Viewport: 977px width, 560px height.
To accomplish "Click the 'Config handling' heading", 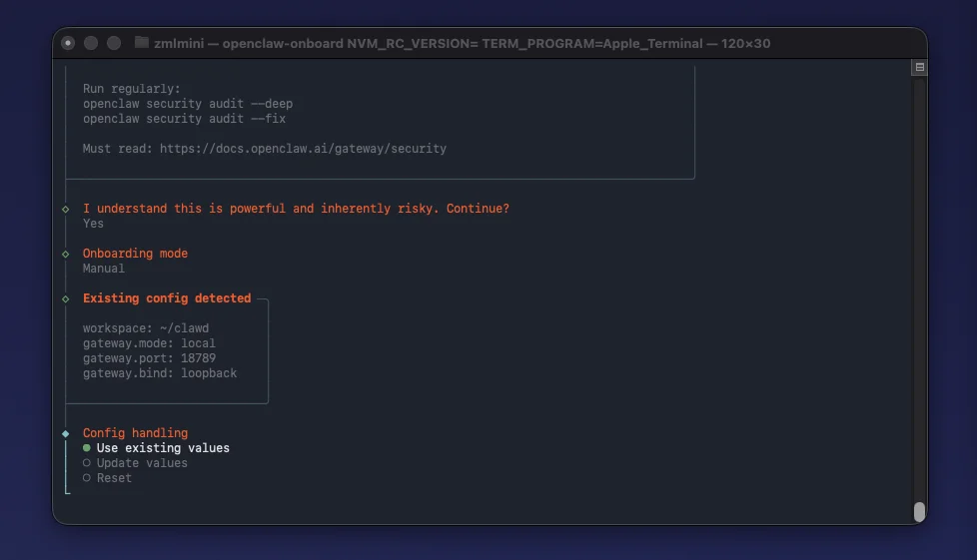I will [135, 433].
